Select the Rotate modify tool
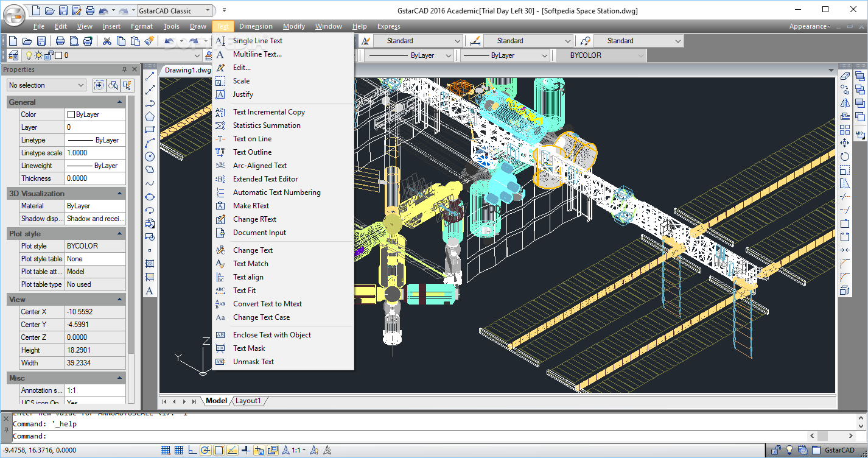868x458 pixels. pyautogui.click(x=845, y=157)
